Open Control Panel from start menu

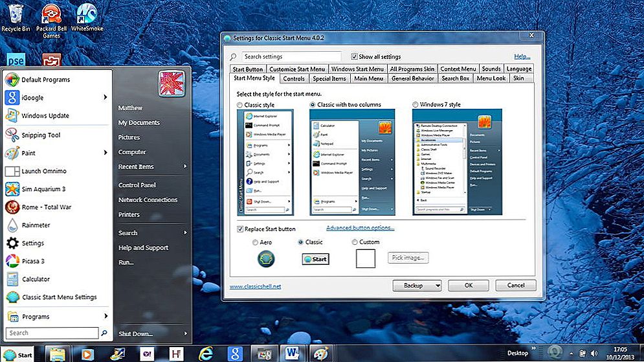[137, 185]
